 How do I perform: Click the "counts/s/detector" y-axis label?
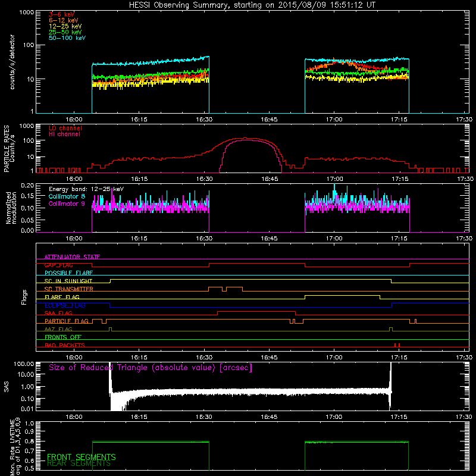(12, 62)
